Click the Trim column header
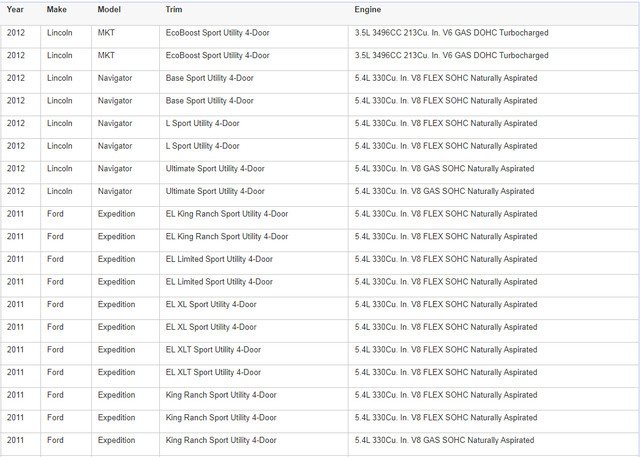640x457 pixels. coord(174,9)
